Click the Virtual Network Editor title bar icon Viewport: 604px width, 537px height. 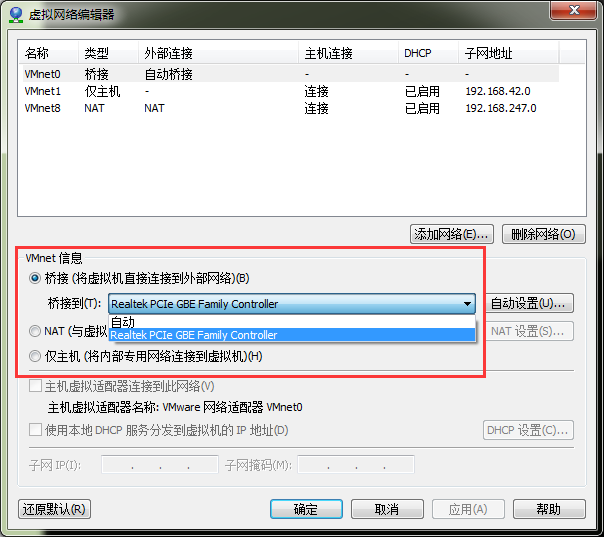point(16,14)
